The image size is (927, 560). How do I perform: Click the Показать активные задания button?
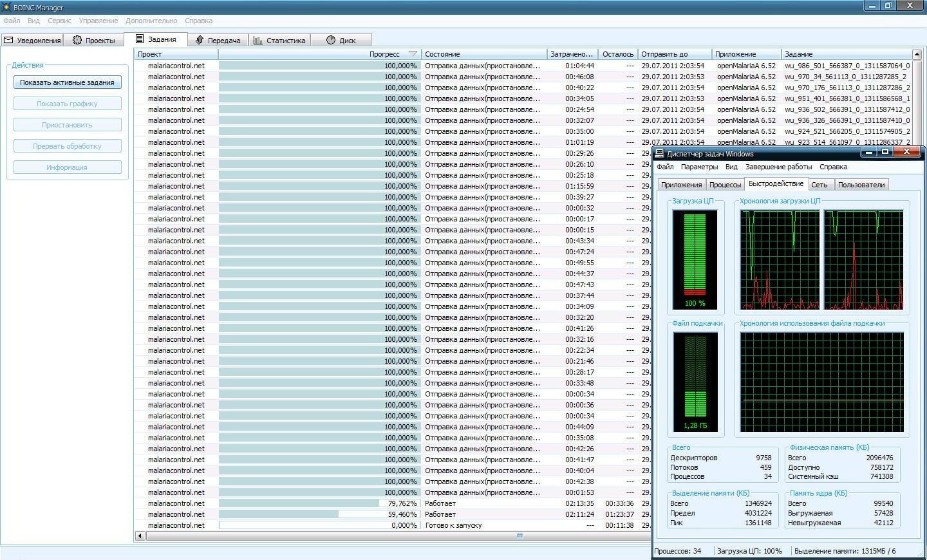pyautogui.click(x=67, y=82)
